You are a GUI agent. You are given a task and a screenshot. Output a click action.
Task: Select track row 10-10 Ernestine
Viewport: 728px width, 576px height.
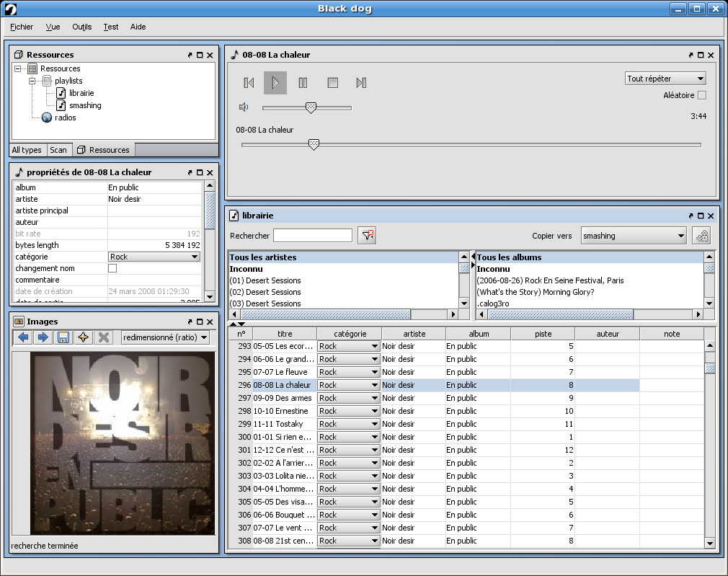tap(434, 411)
